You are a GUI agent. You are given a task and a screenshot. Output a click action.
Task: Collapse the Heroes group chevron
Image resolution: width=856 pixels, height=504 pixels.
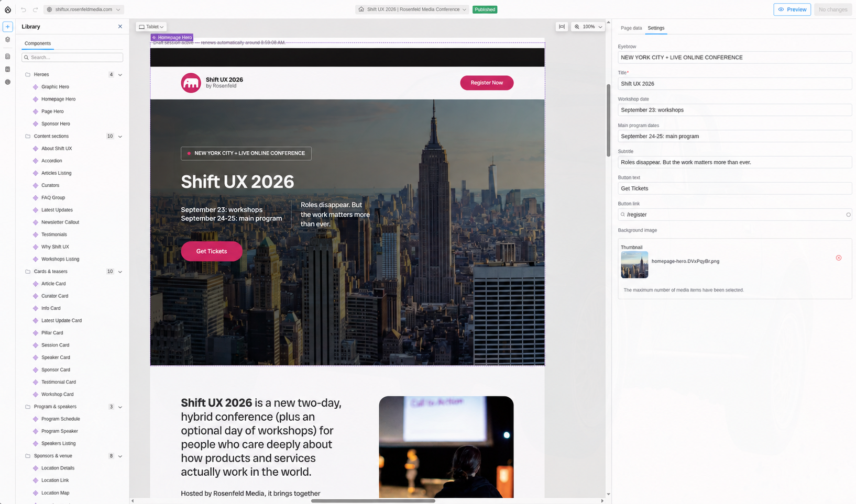coord(120,75)
